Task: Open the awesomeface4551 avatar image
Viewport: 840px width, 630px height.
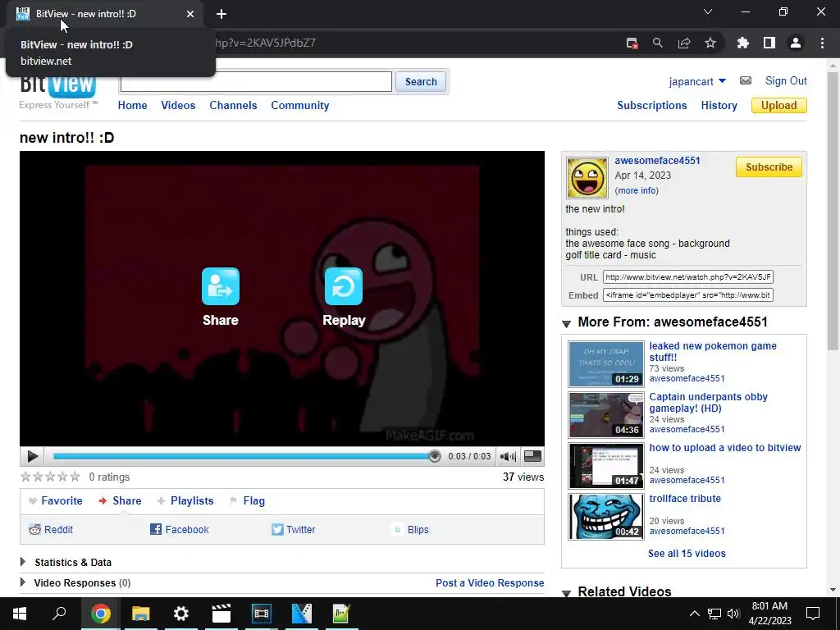Action: [x=587, y=178]
